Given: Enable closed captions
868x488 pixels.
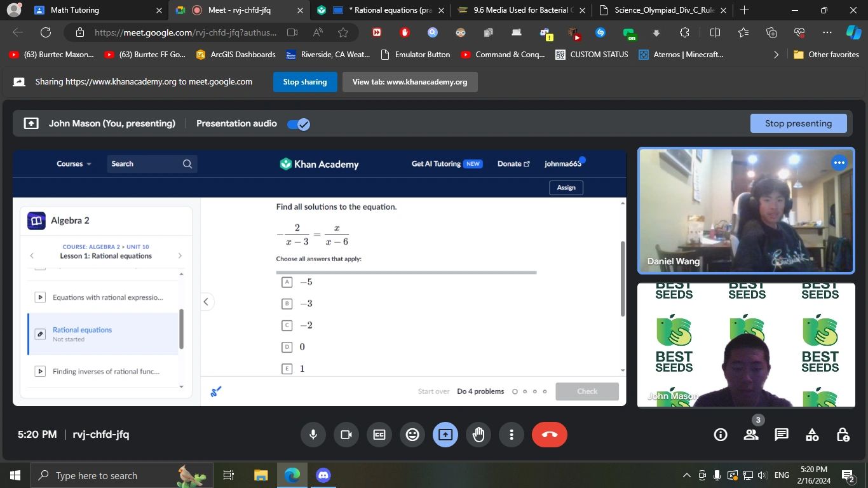Looking at the screenshot, I should click(379, 434).
